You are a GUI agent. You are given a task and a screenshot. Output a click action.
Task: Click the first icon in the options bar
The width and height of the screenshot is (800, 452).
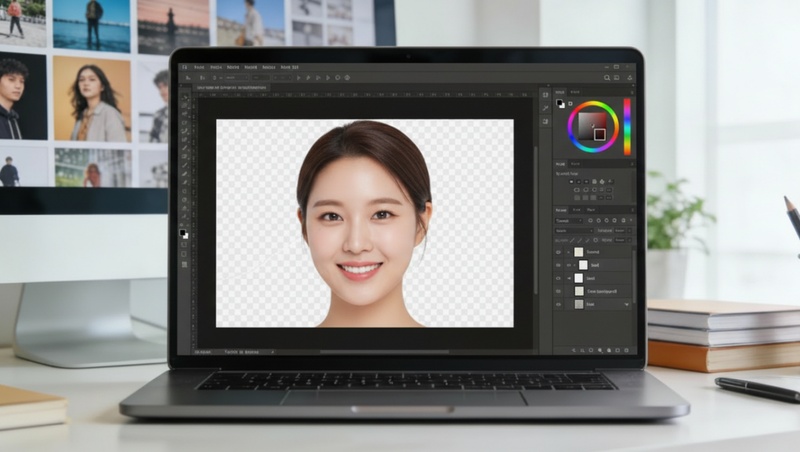tap(188, 77)
